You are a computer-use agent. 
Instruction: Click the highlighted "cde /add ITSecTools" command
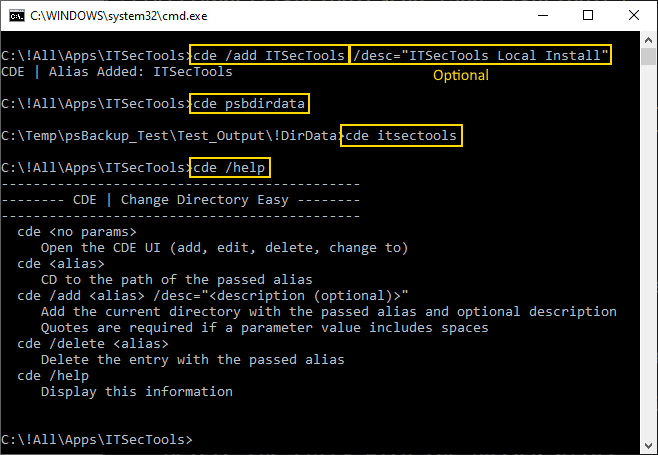(270, 55)
